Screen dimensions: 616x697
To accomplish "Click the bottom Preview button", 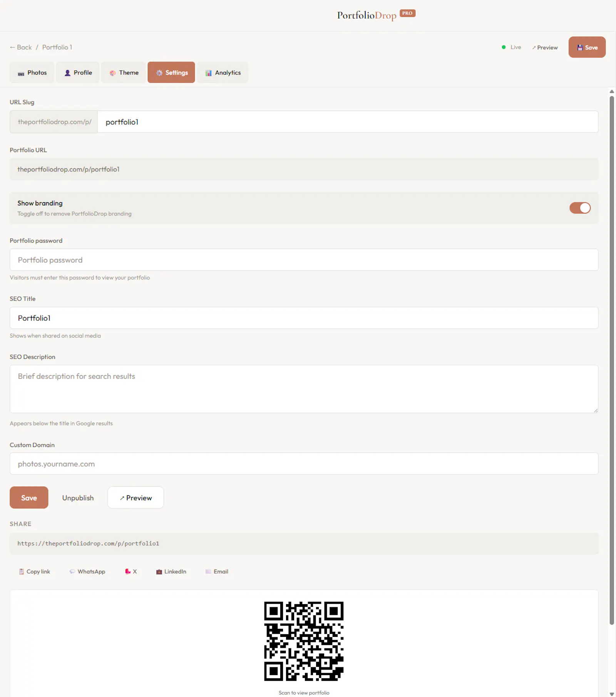I will point(136,498).
